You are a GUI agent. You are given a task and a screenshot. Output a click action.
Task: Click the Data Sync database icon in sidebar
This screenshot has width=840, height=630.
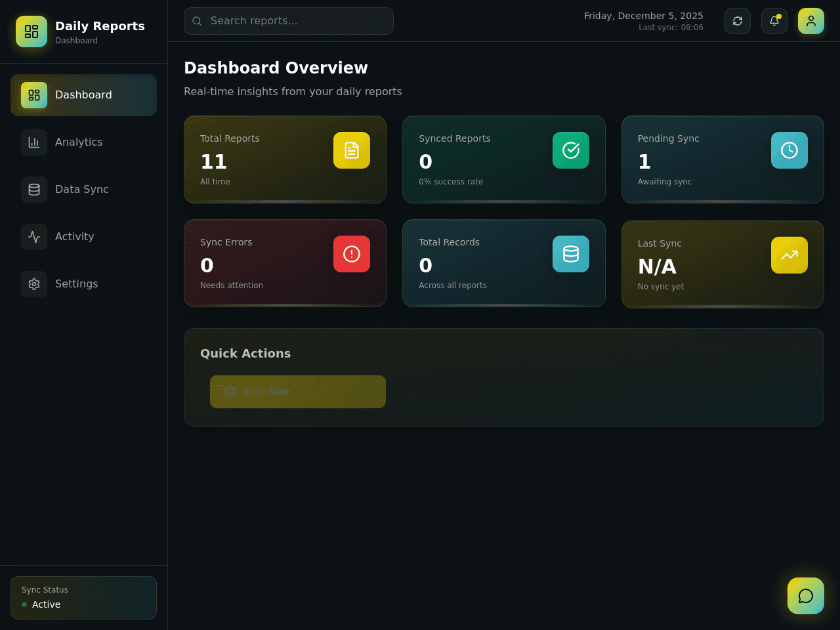pos(34,190)
